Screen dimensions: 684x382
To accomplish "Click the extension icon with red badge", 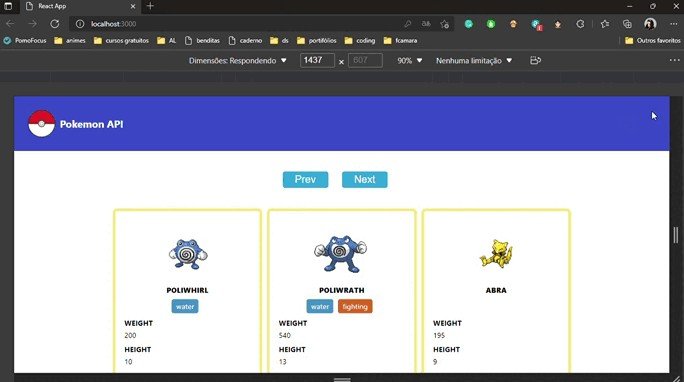I will click(x=536, y=24).
